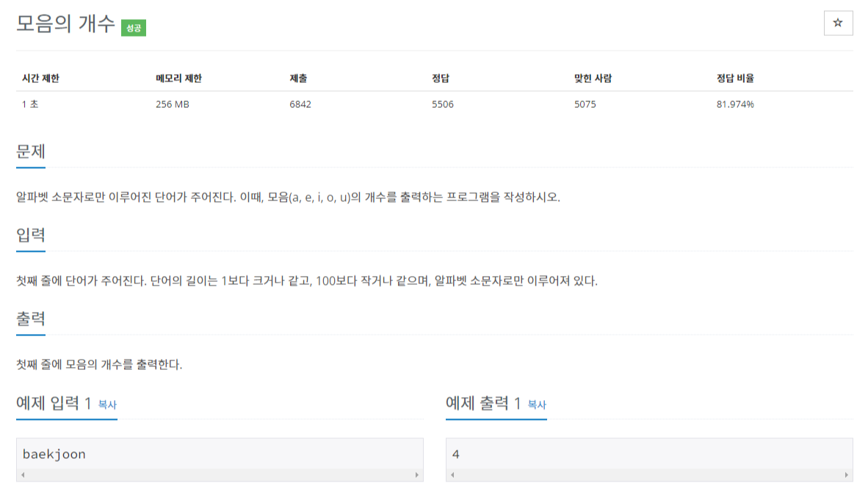Select the 입력 section heading
The height and width of the screenshot is (494, 868).
(x=31, y=236)
